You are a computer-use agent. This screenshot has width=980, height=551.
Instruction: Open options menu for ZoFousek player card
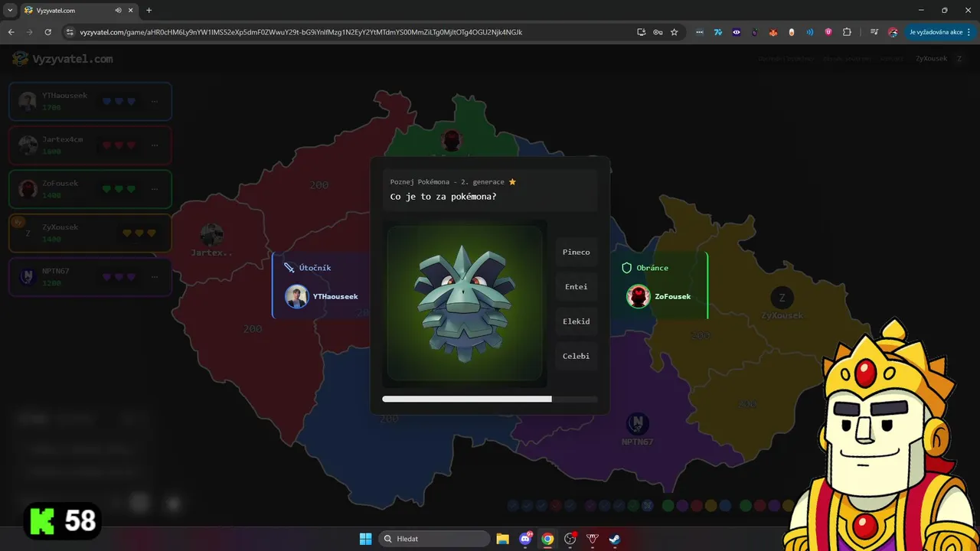point(155,189)
